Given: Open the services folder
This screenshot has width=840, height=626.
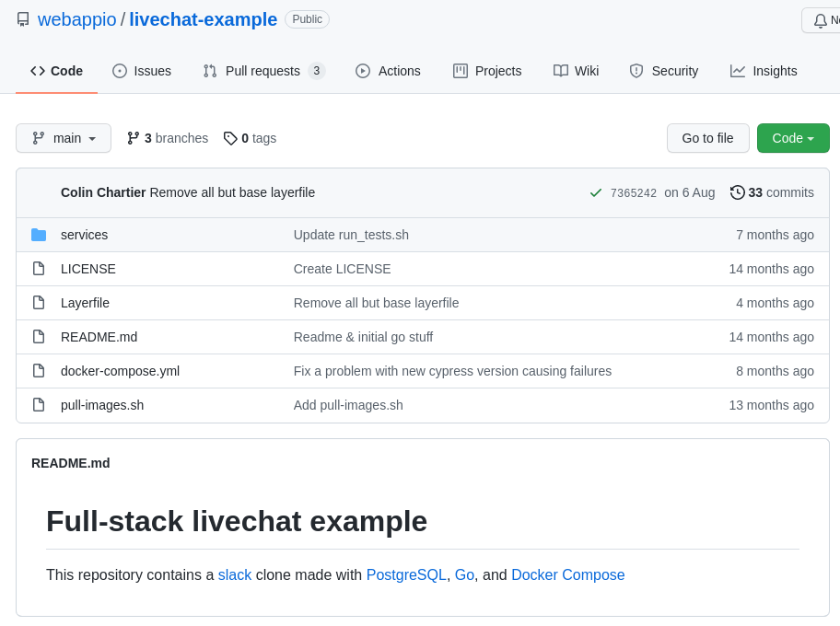Looking at the screenshot, I should pyautogui.click(x=84, y=235).
